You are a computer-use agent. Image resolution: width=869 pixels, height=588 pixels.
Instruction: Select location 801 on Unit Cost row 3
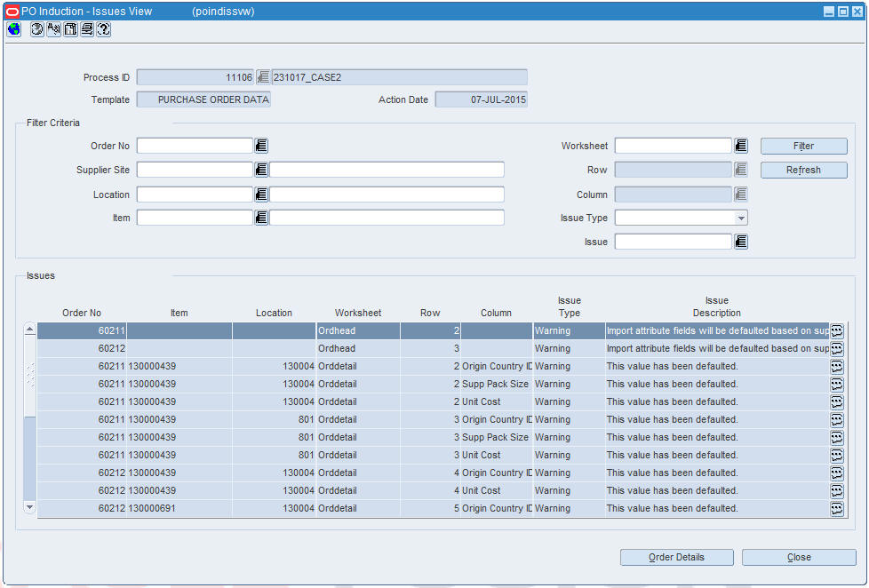pyautogui.click(x=275, y=455)
